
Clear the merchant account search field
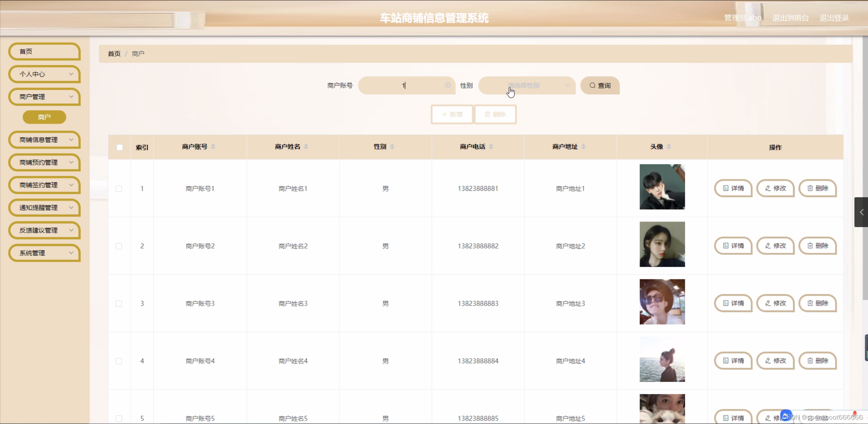(448, 85)
